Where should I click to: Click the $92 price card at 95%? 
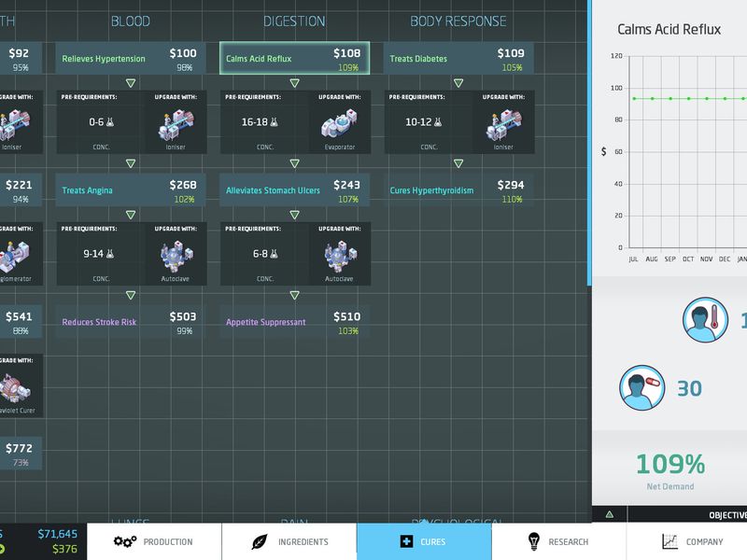pos(21,58)
